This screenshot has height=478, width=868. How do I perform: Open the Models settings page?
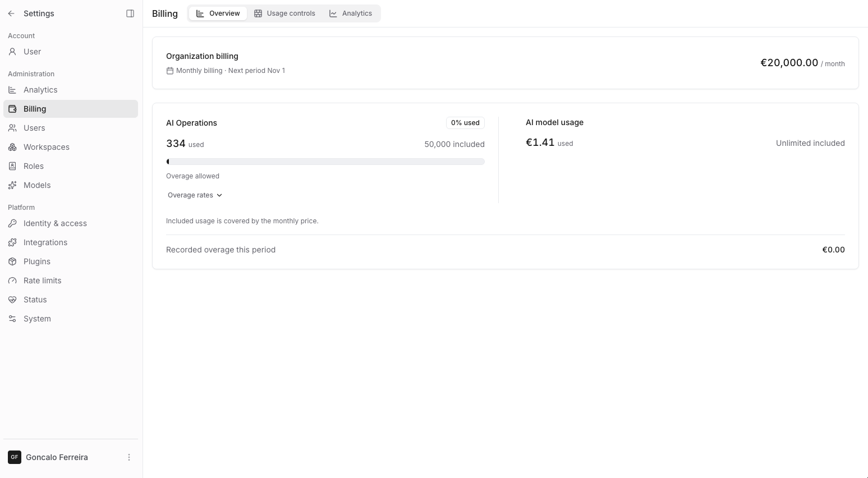(71, 185)
